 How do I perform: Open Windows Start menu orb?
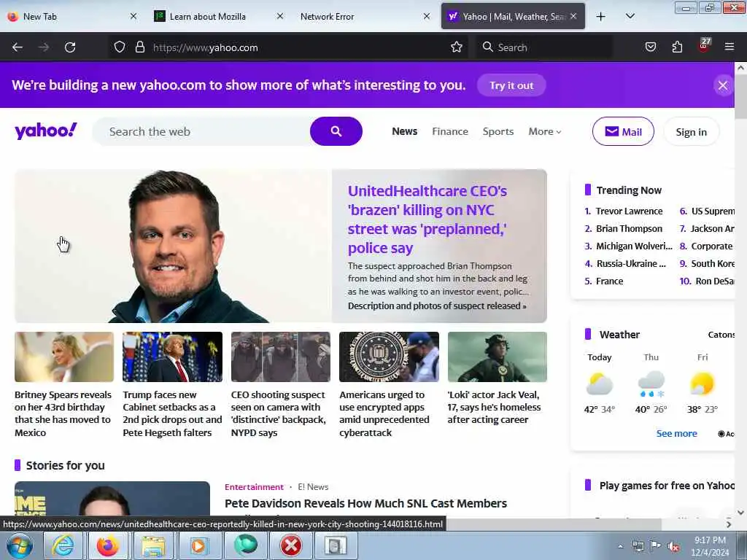(19, 545)
